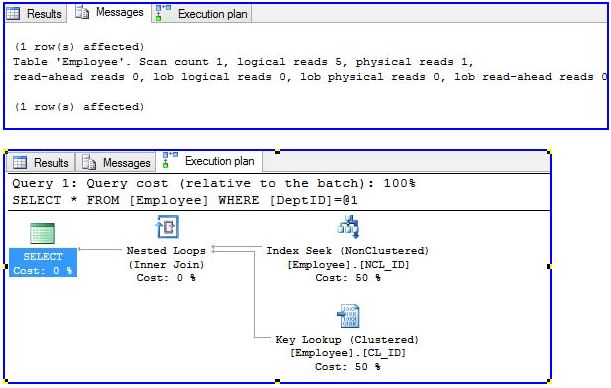The image size is (611, 388).
Task: Select the SELECT operator table icon
Action: click(42, 233)
